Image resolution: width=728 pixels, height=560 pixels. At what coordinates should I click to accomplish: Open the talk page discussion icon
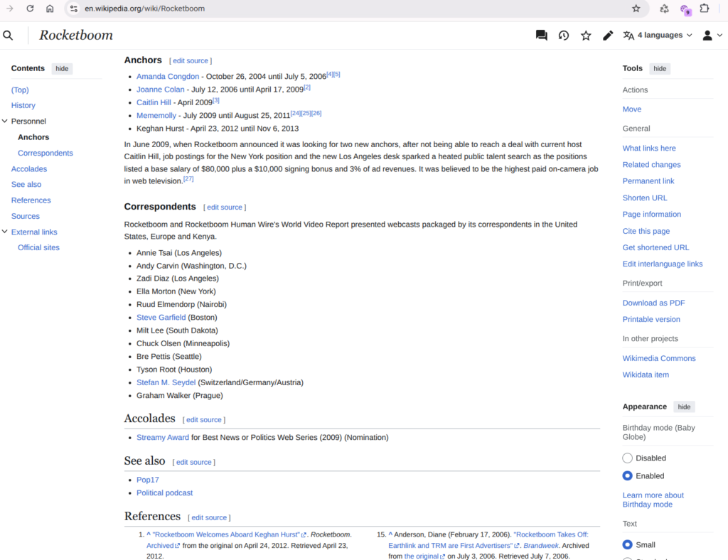(542, 36)
